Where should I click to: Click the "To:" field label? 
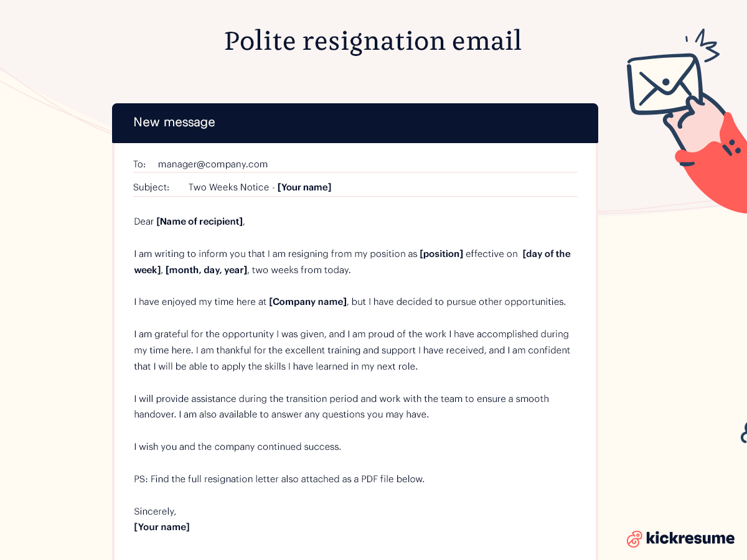click(139, 164)
